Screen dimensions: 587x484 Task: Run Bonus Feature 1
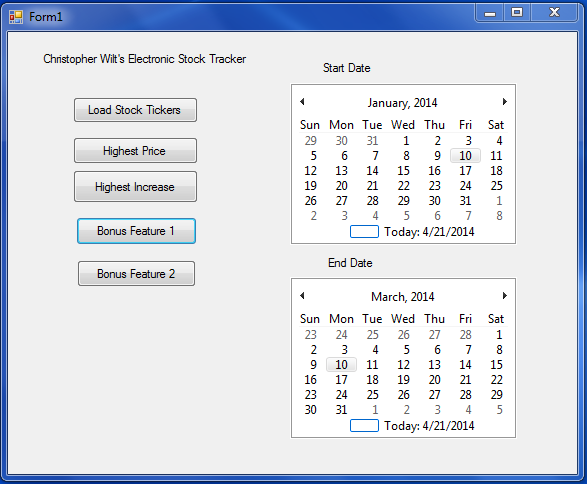(136, 231)
